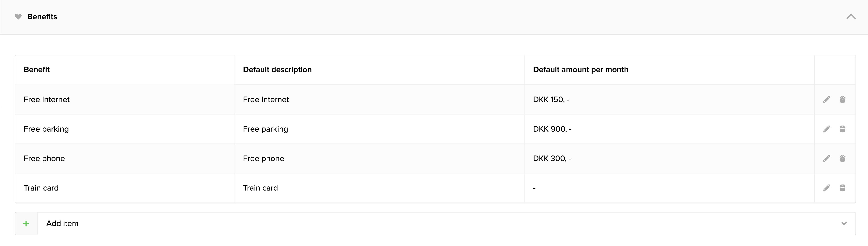Click the Add item field
The height and width of the screenshot is (246, 868).
click(x=404, y=223)
